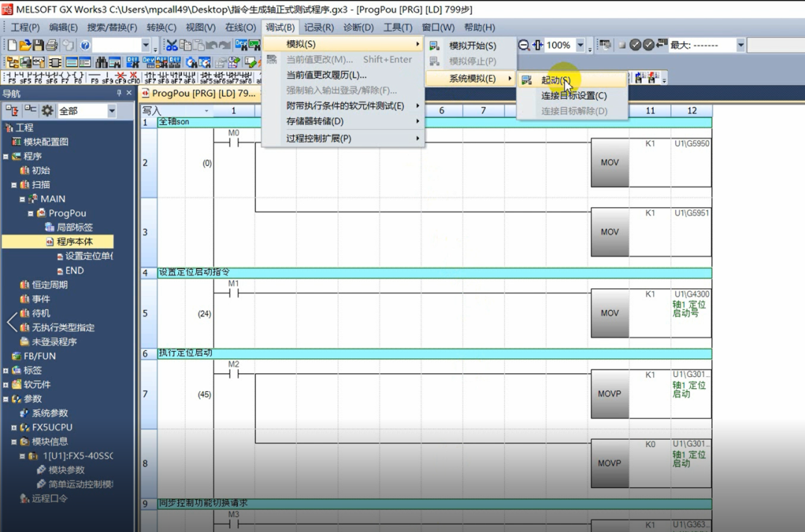805x532 pixels.
Task: Open 存储器转储(D) submenu
Action: (343, 121)
